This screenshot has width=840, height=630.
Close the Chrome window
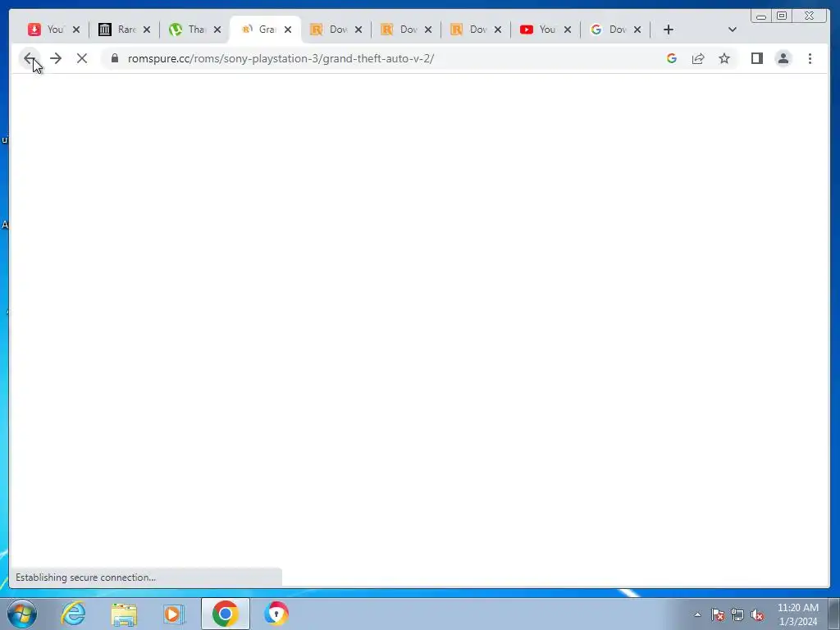(x=810, y=16)
